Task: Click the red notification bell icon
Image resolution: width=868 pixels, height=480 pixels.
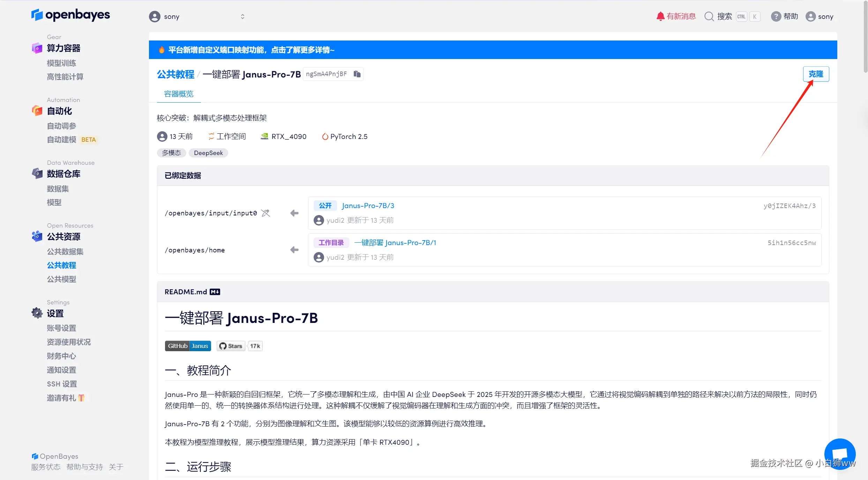Action: pos(660,16)
